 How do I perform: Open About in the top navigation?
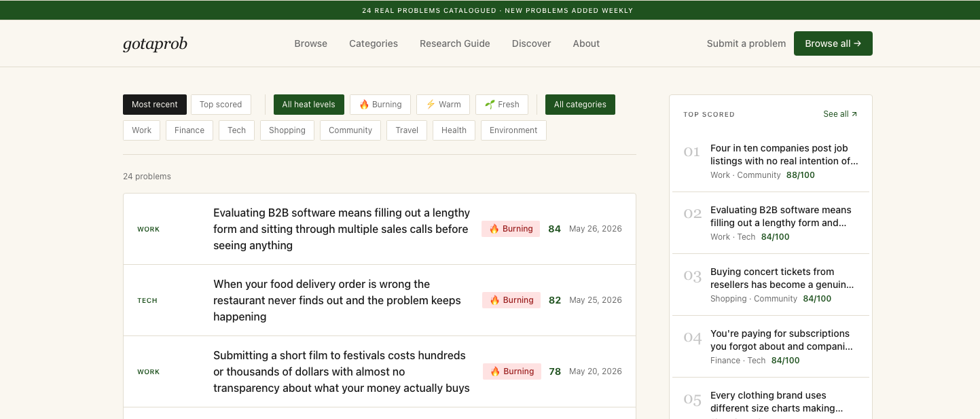point(586,43)
